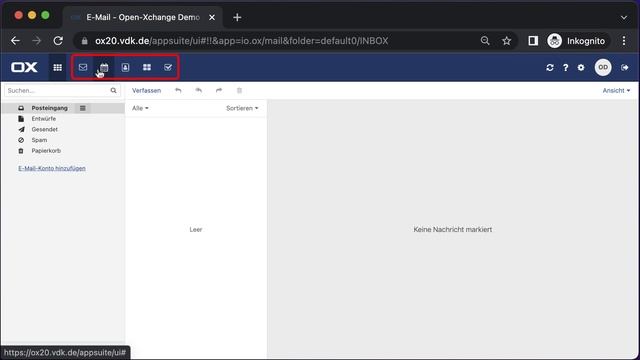Click the OX logo

[x=24, y=67]
